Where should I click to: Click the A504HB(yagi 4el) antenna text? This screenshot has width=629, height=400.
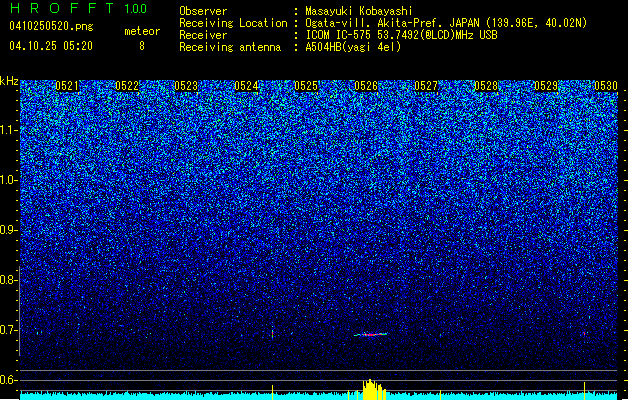(x=353, y=47)
